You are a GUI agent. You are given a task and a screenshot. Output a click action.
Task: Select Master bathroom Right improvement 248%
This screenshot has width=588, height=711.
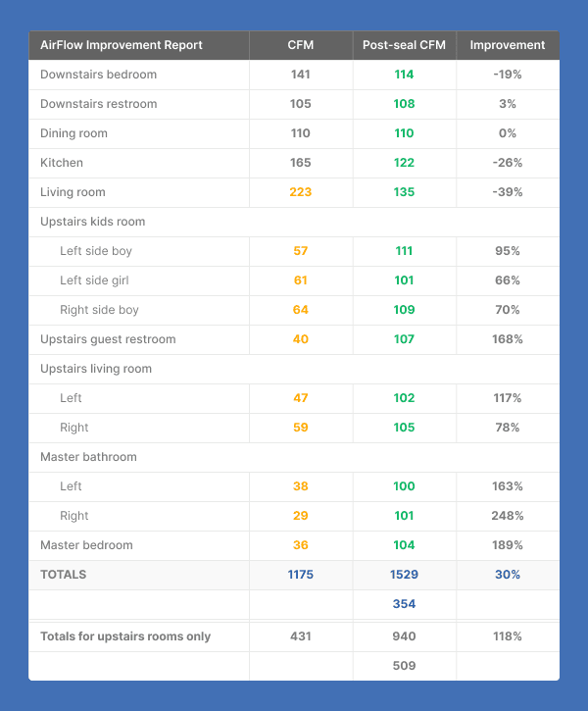pos(508,516)
